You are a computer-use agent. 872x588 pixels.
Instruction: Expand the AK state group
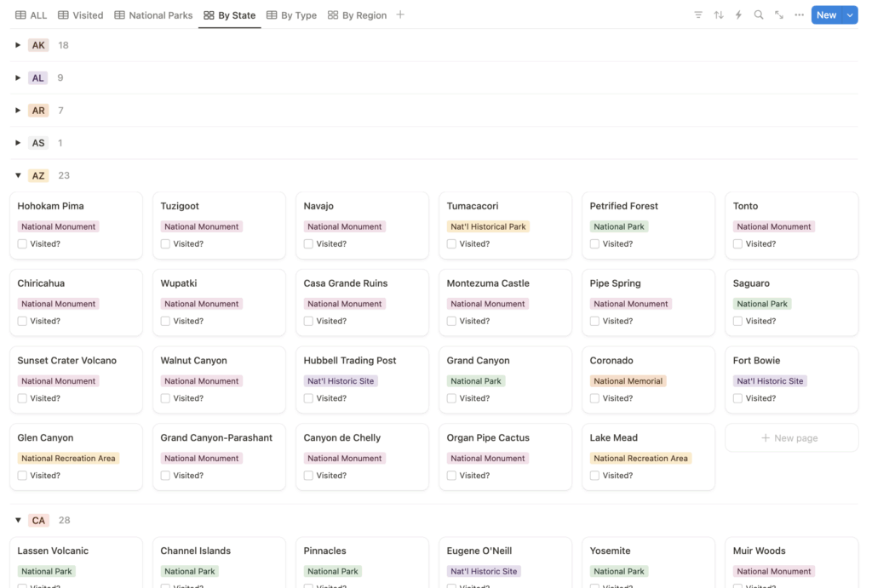(18, 44)
